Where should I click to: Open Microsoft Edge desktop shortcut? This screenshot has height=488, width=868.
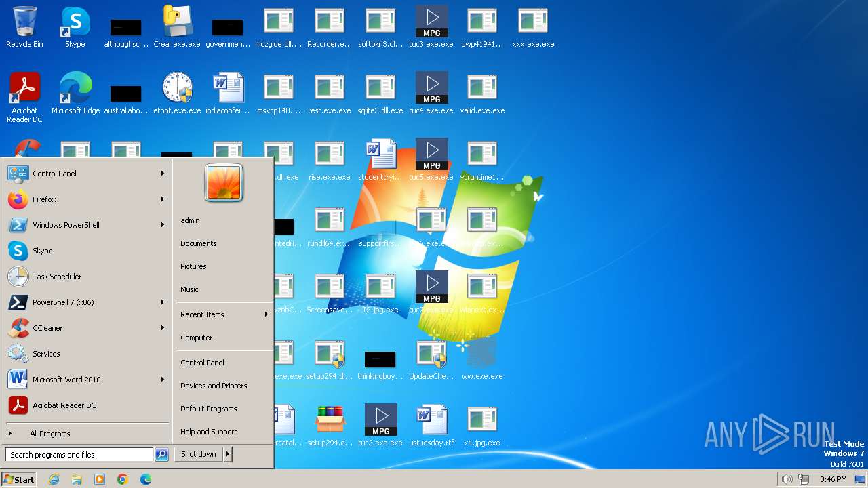(75, 94)
